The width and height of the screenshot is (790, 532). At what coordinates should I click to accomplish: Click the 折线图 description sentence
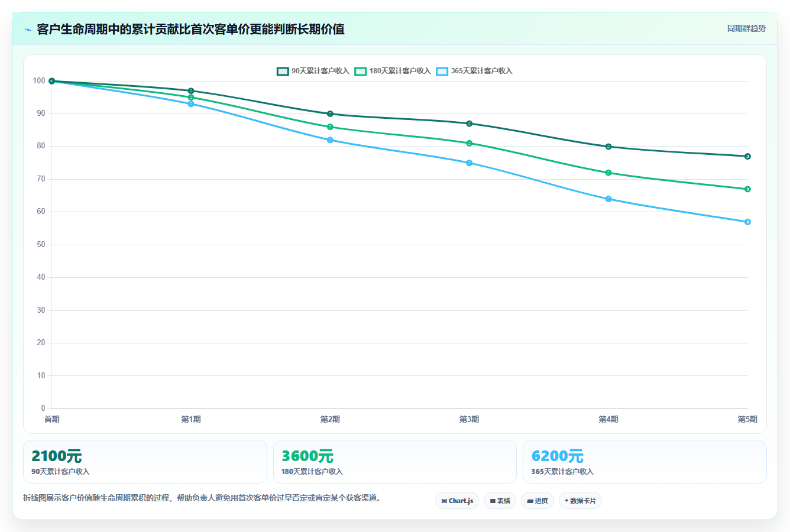click(202, 498)
